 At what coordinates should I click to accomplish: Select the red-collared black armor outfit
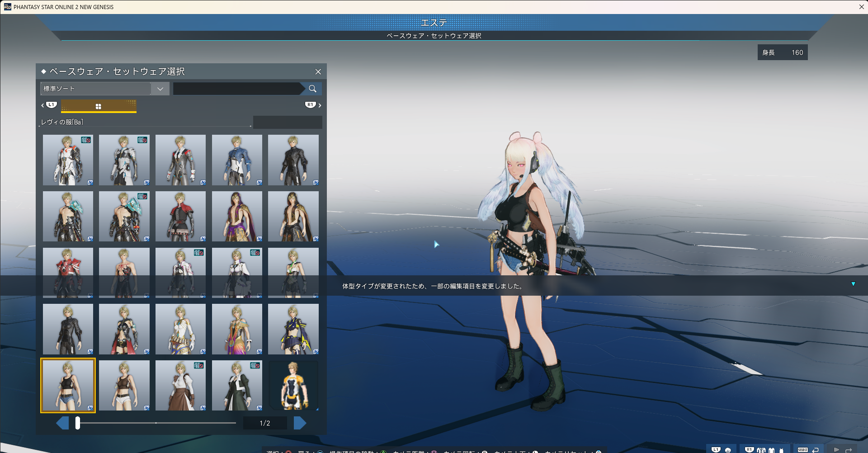click(180, 216)
